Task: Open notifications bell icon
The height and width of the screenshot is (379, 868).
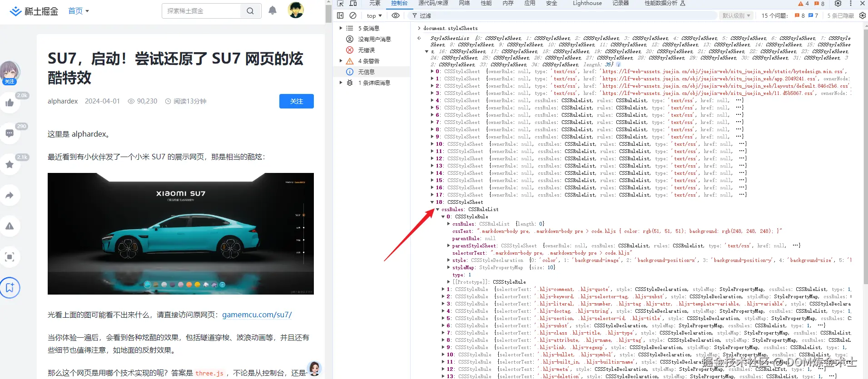Action: click(x=273, y=10)
